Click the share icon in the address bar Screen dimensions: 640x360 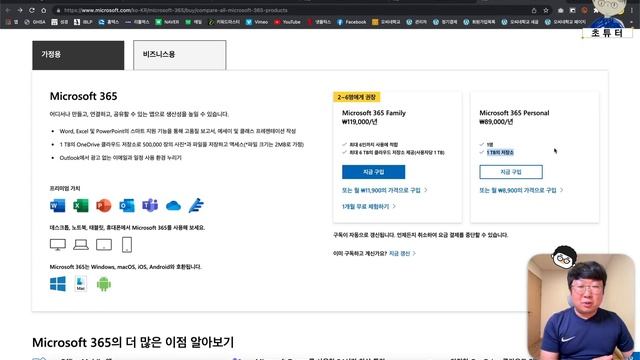click(x=534, y=10)
